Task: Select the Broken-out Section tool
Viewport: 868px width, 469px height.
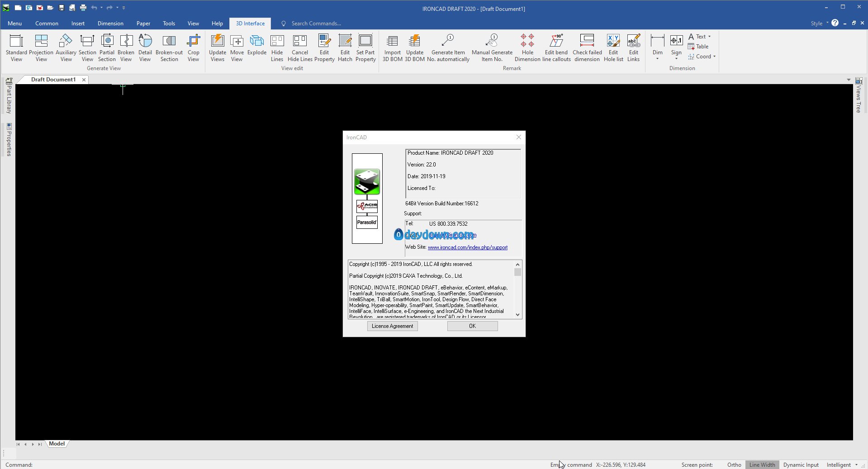Action: [169, 47]
